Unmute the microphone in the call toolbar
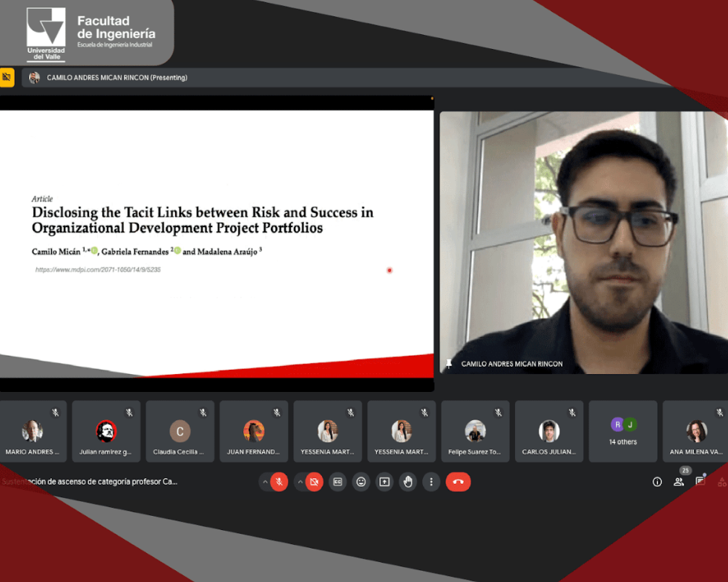728x582 pixels. (x=279, y=482)
